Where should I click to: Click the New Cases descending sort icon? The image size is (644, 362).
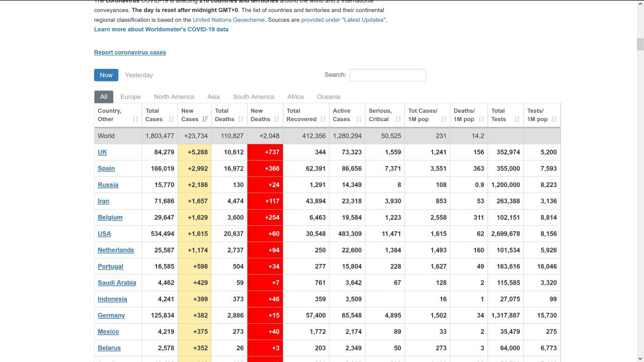click(205, 119)
